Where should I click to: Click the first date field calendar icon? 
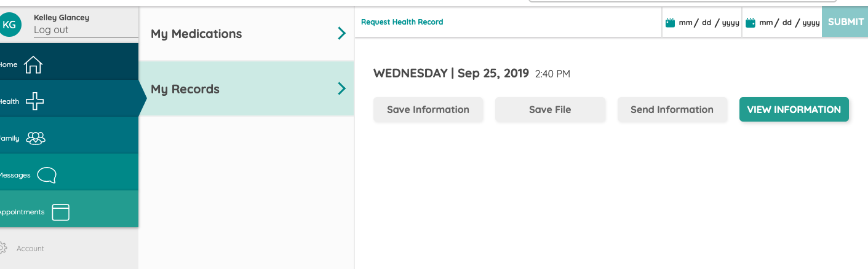coord(671,23)
